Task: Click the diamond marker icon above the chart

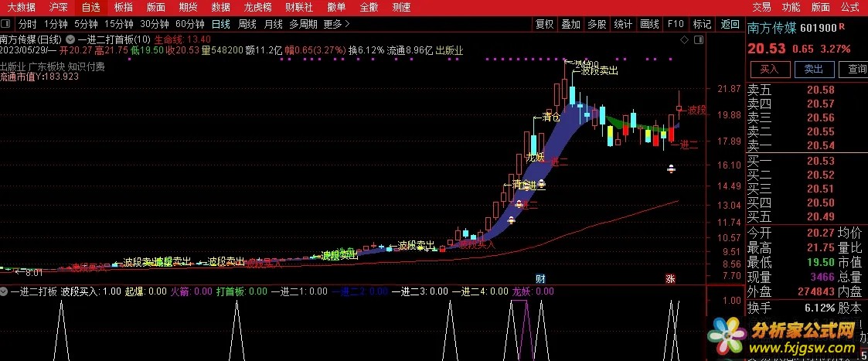Action: click(x=684, y=39)
